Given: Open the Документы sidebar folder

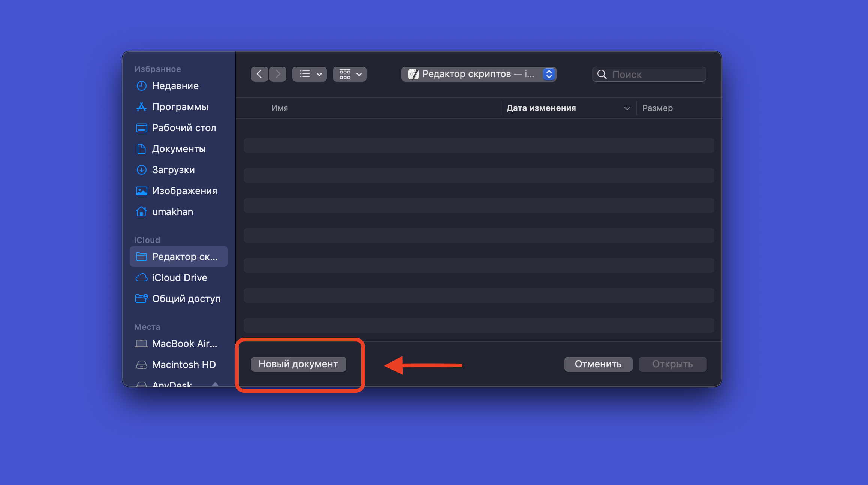Looking at the screenshot, I should tap(179, 149).
